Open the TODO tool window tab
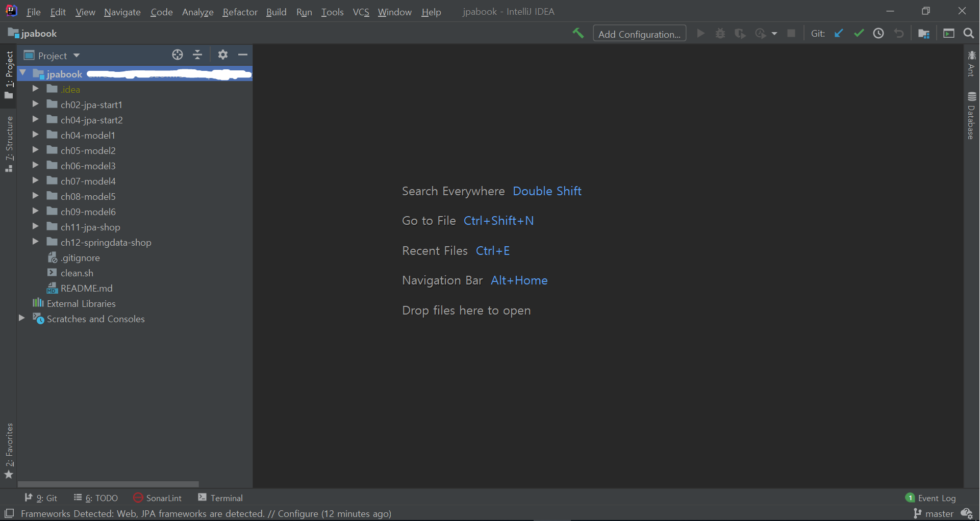The width and height of the screenshot is (980, 521). pos(96,498)
